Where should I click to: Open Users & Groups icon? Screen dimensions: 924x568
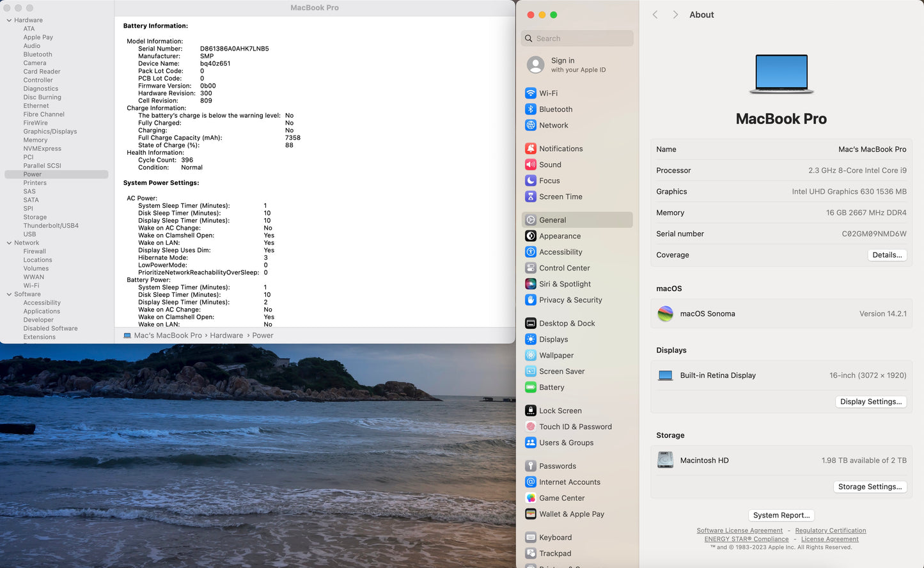click(531, 443)
